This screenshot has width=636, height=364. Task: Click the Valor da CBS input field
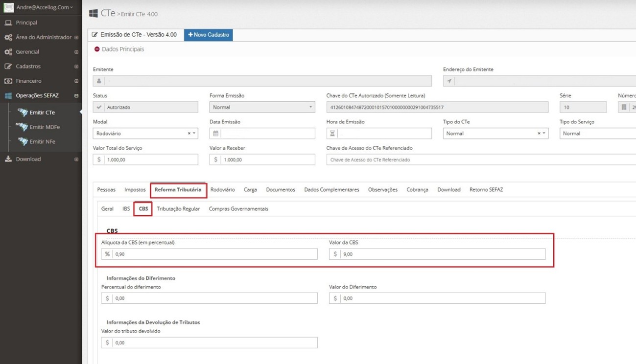(437, 254)
